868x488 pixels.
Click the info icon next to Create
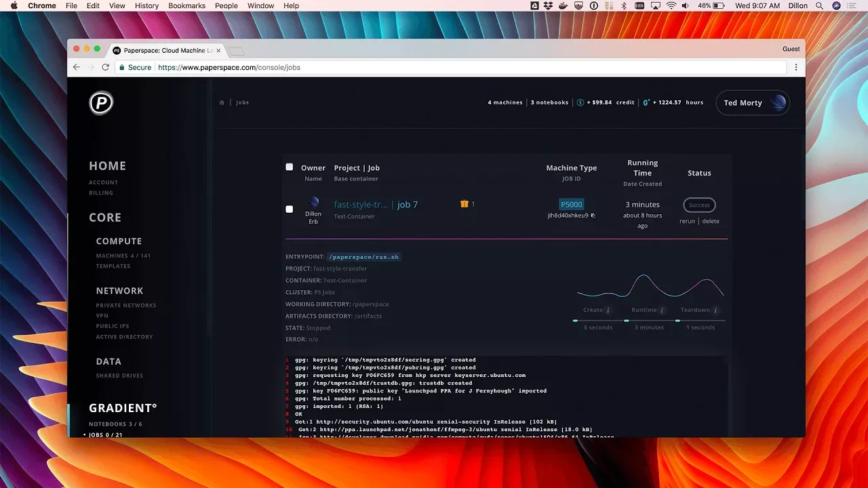(x=608, y=310)
